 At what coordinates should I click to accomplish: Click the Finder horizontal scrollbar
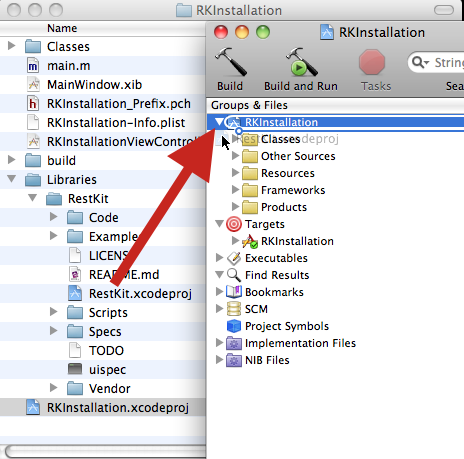pos(105,452)
